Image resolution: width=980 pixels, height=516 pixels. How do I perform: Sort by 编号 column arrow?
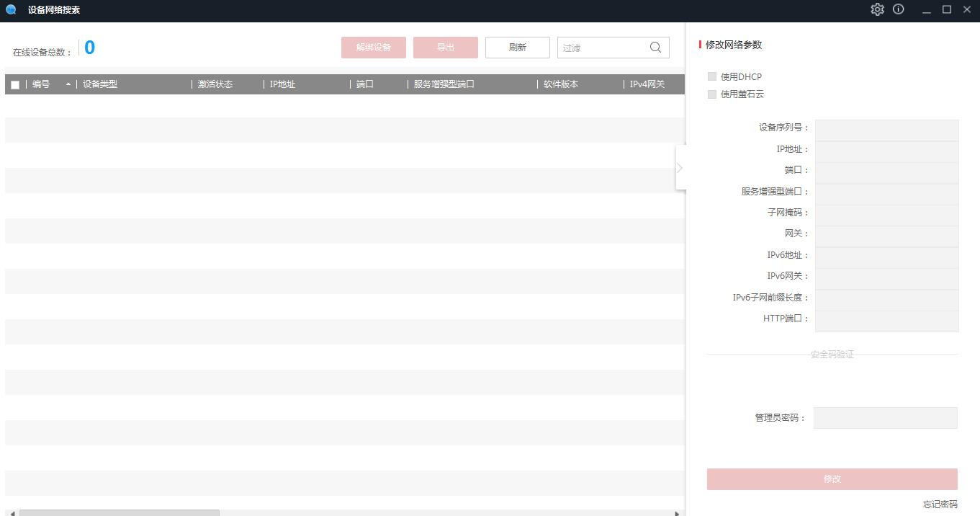[68, 84]
